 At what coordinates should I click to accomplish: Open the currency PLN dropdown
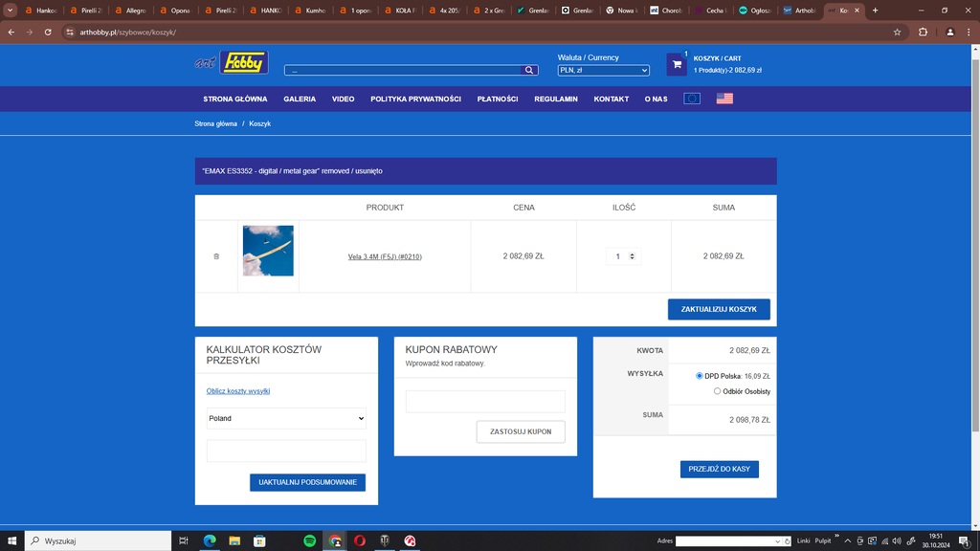tap(604, 70)
